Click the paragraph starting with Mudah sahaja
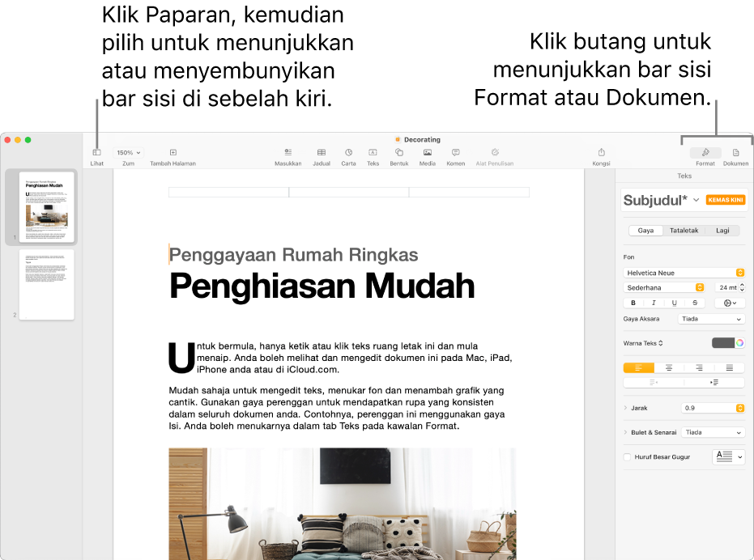This screenshot has width=754, height=560. pyautogui.click(x=337, y=408)
